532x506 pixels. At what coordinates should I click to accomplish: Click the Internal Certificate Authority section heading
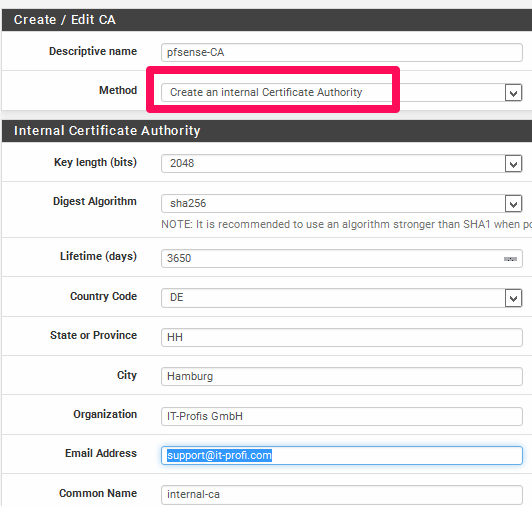(107, 131)
